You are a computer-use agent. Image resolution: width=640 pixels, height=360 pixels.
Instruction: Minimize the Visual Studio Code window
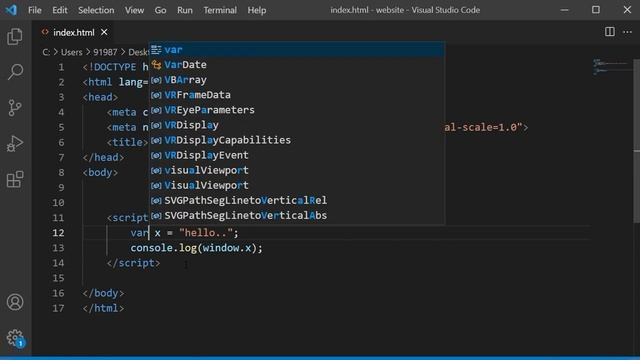click(564, 10)
